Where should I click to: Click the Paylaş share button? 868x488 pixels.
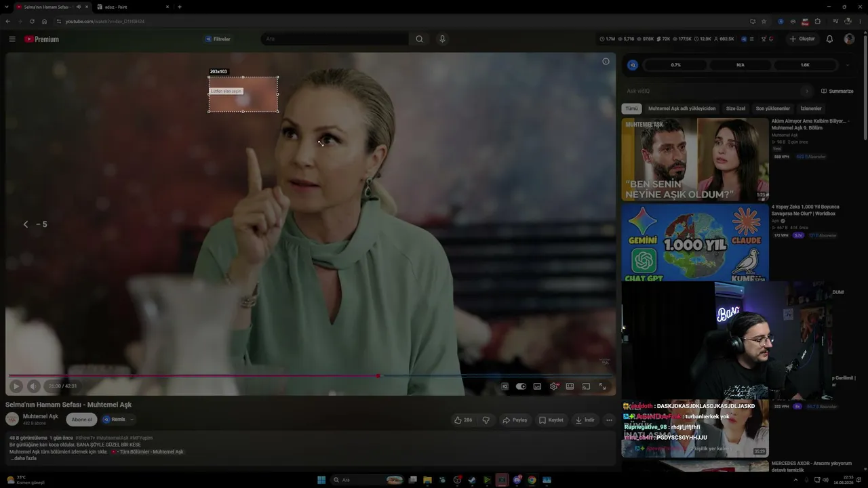(x=515, y=420)
